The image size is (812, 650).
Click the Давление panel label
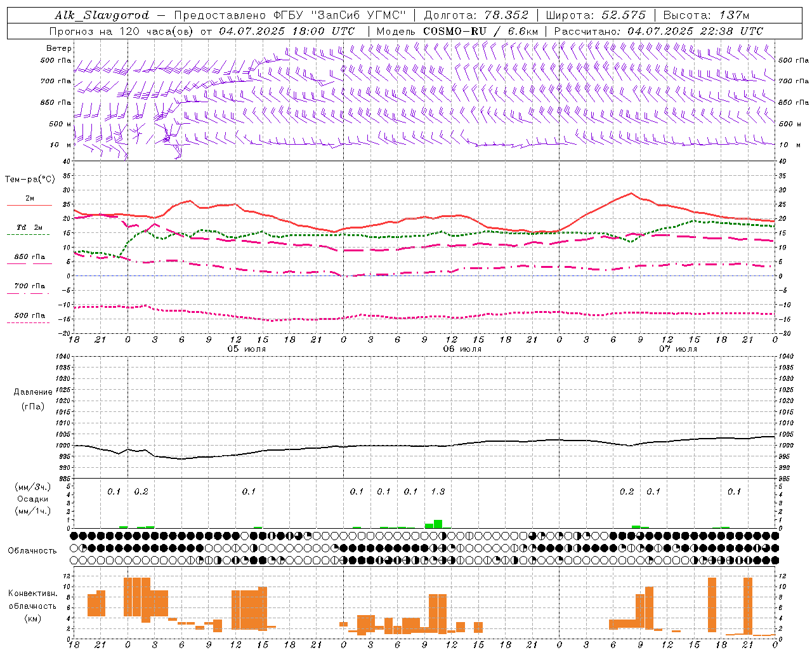[33, 392]
